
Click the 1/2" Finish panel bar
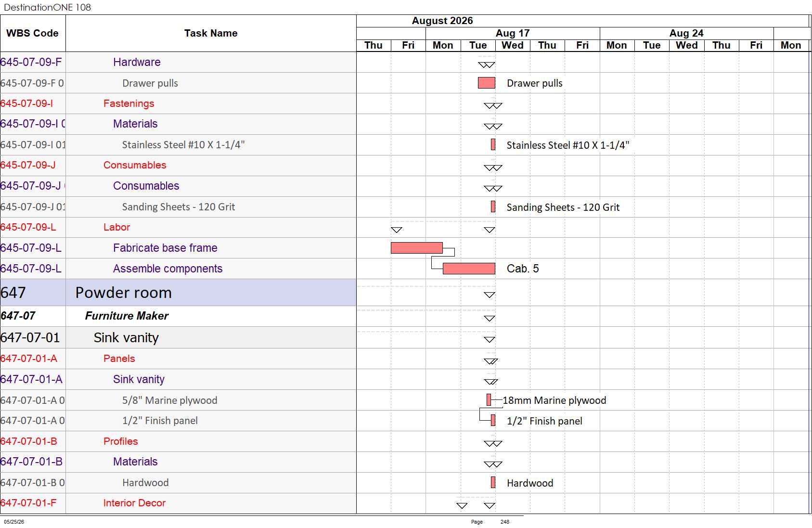tap(493, 420)
